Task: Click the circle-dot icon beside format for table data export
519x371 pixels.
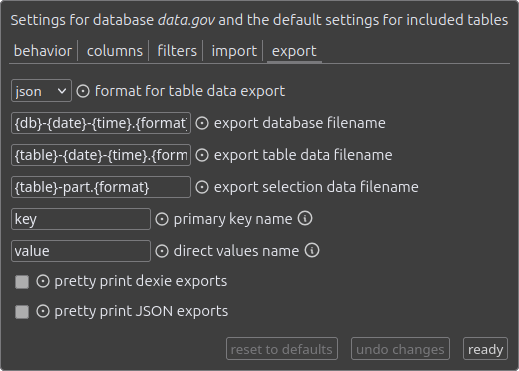Action: 83,91
